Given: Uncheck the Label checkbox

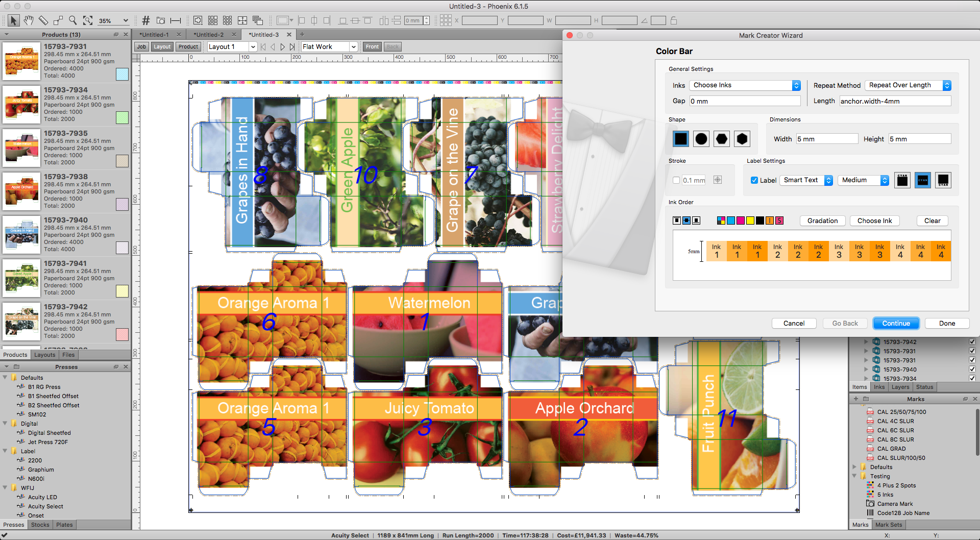Looking at the screenshot, I should (754, 180).
